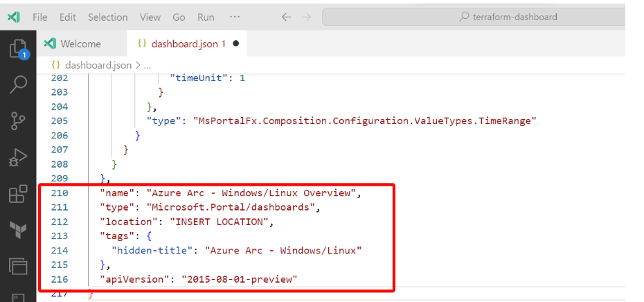Open the Run menu

(206, 17)
